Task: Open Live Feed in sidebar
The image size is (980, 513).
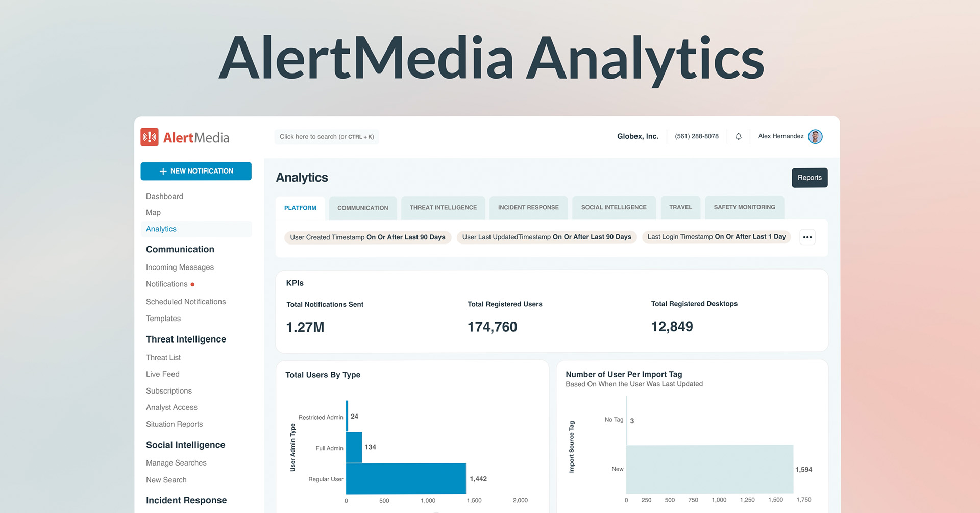Action: click(163, 374)
